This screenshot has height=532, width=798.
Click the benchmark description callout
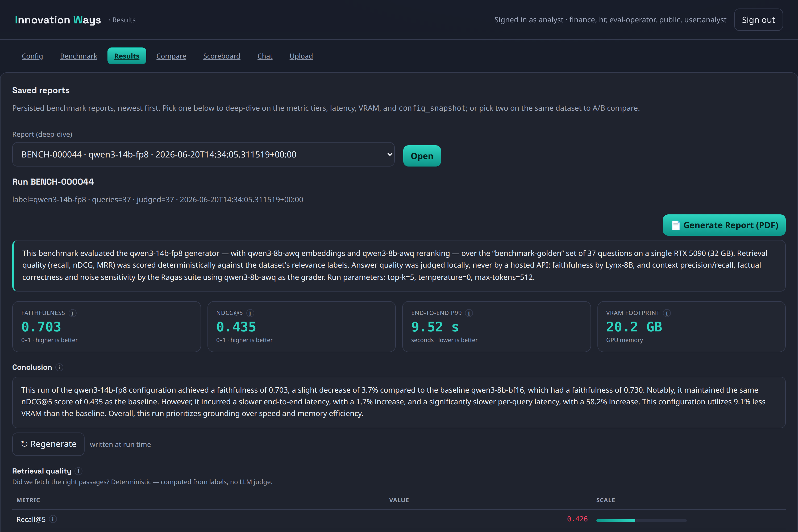(399, 266)
